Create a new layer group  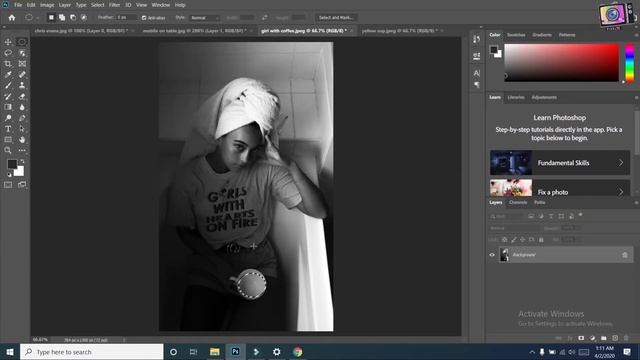tap(604, 338)
